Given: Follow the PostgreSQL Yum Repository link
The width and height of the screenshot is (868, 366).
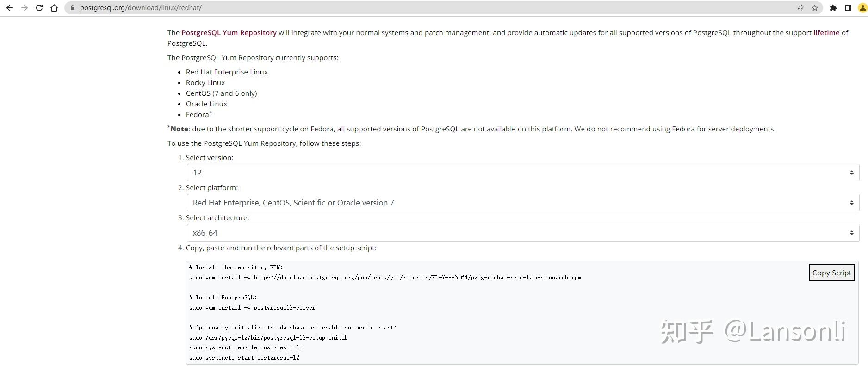Looking at the screenshot, I should [x=229, y=33].
